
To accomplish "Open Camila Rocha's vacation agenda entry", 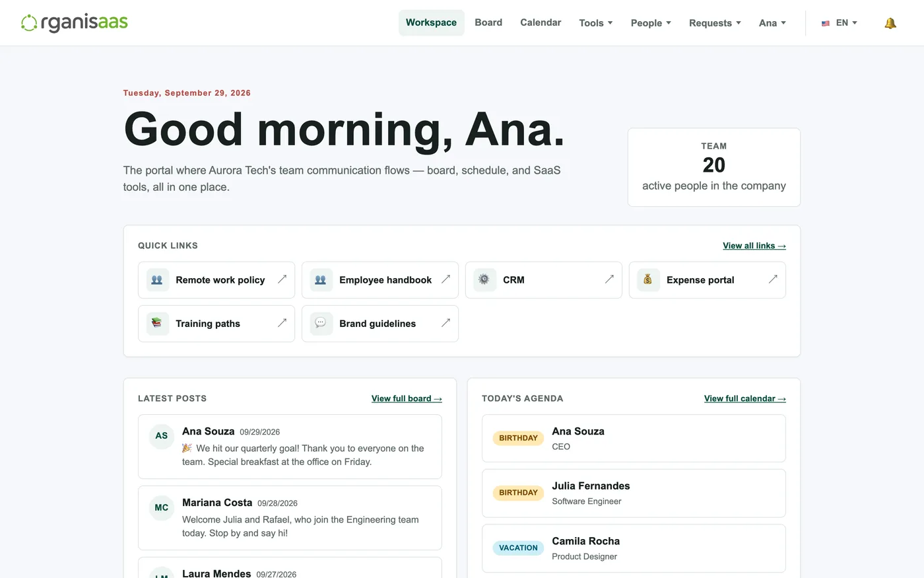I will [634, 548].
